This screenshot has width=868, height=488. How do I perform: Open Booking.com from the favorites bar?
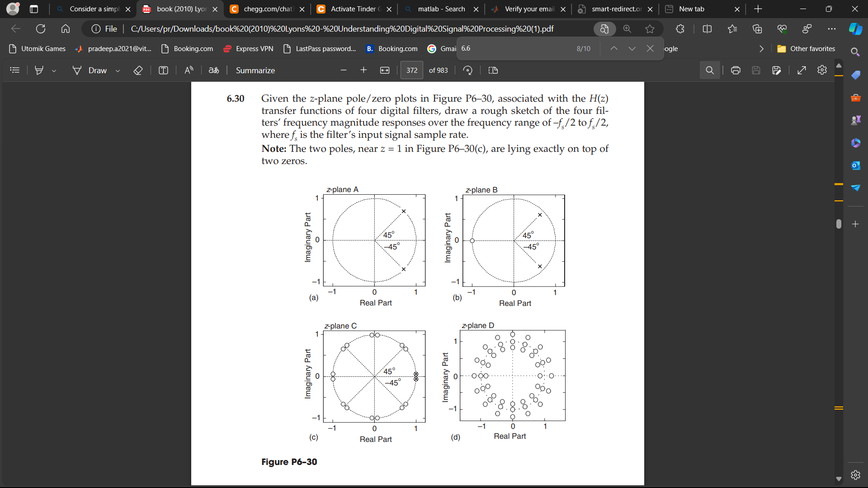pyautogui.click(x=192, y=49)
